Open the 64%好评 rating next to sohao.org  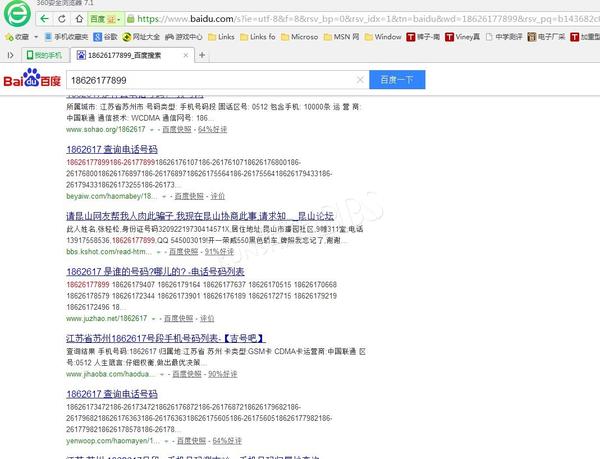tap(212, 130)
